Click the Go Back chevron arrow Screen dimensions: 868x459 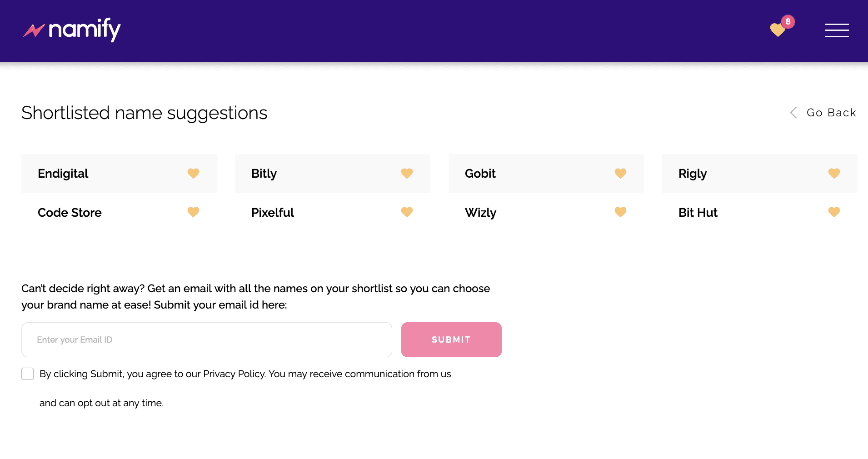point(793,113)
